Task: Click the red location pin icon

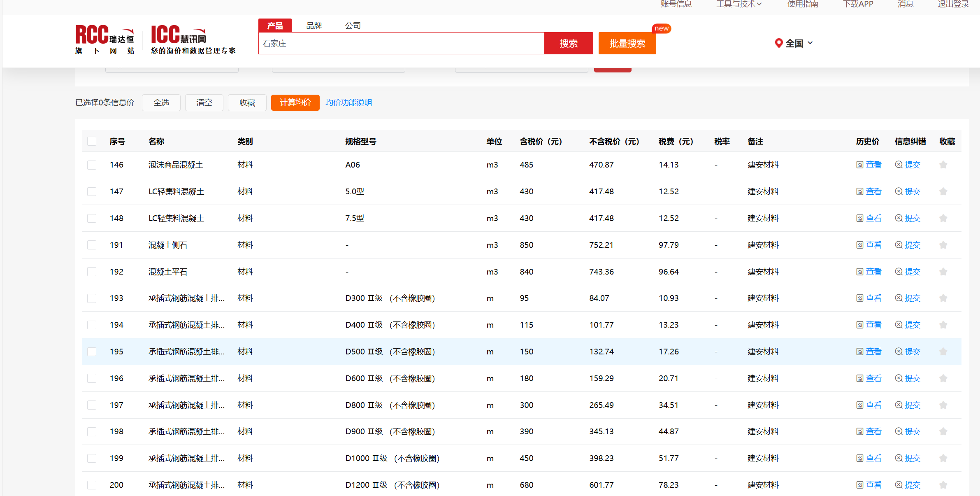Action: 778,43
